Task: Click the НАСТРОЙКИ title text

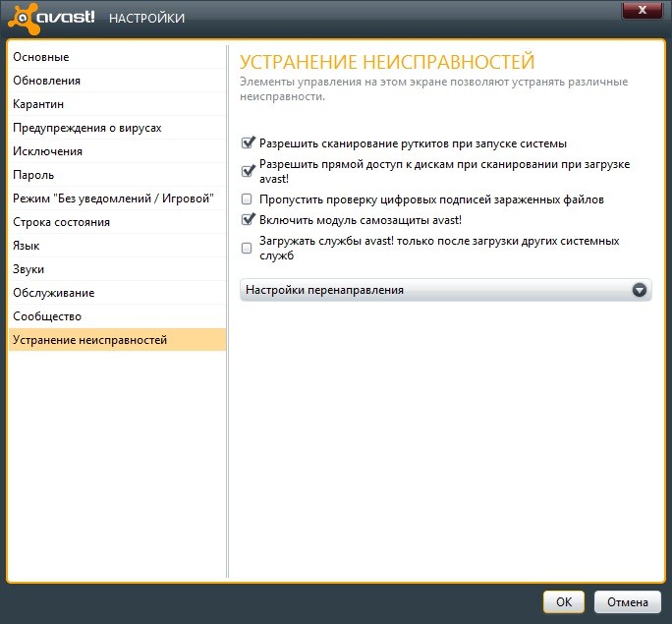Action: [146, 18]
